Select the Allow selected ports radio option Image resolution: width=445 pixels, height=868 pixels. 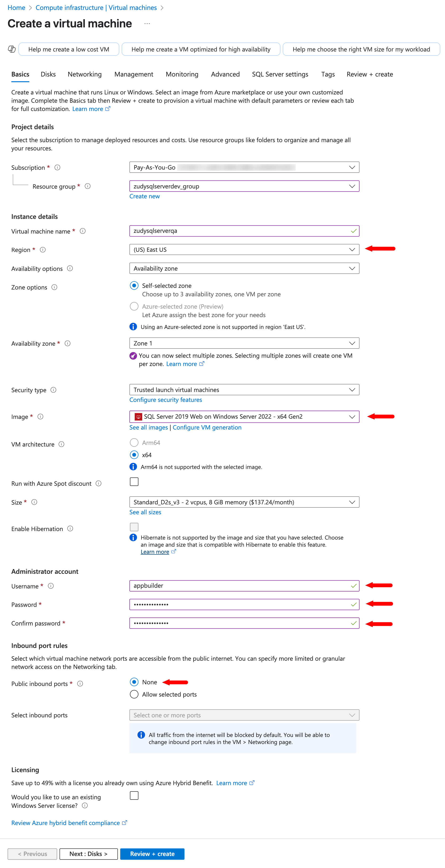click(134, 694)
